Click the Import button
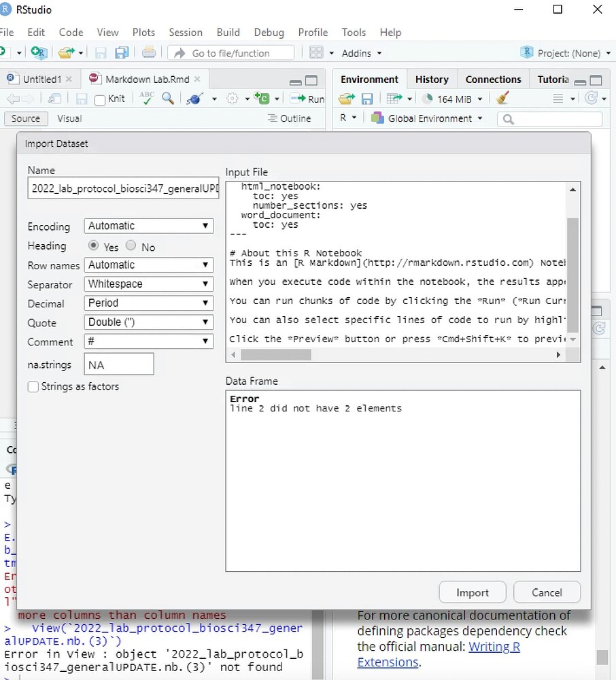616x680 pixels. (472, 592)
